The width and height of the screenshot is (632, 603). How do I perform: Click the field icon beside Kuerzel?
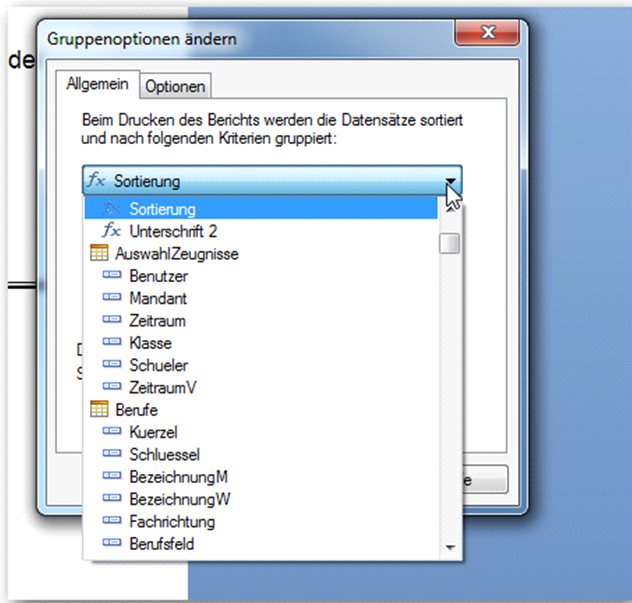112,431
